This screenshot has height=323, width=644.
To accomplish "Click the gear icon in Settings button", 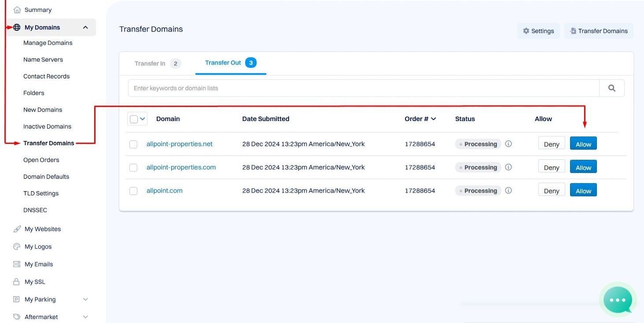I will tap(526, 31).
